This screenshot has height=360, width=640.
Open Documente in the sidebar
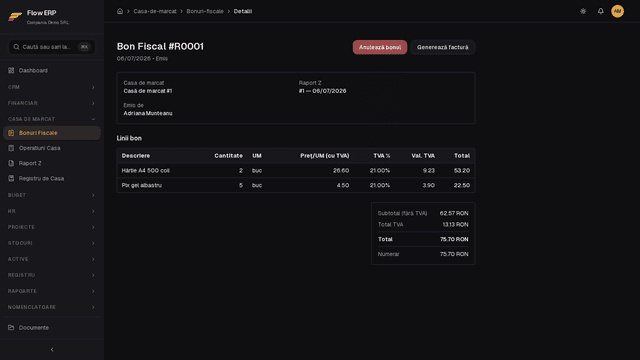52,327
